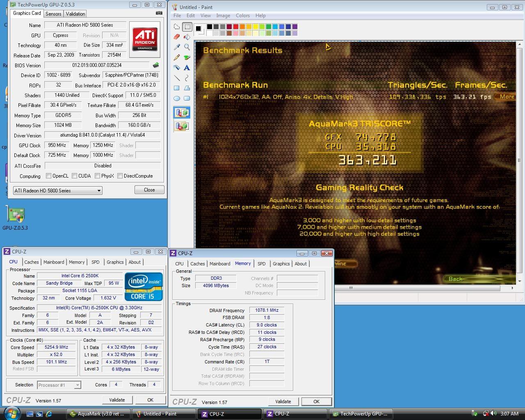Click the More button in AquaMark results
Image resolution: width=525 pixels, height=420 pixels.
(505, 97)
